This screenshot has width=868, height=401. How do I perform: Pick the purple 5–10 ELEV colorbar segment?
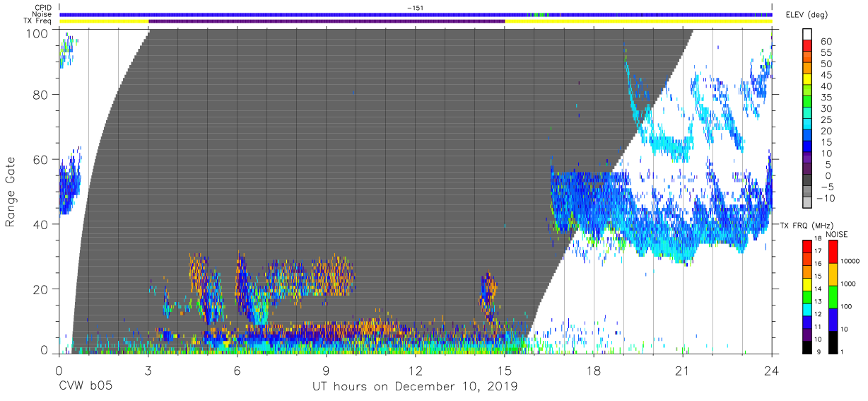tap(807, 158)
